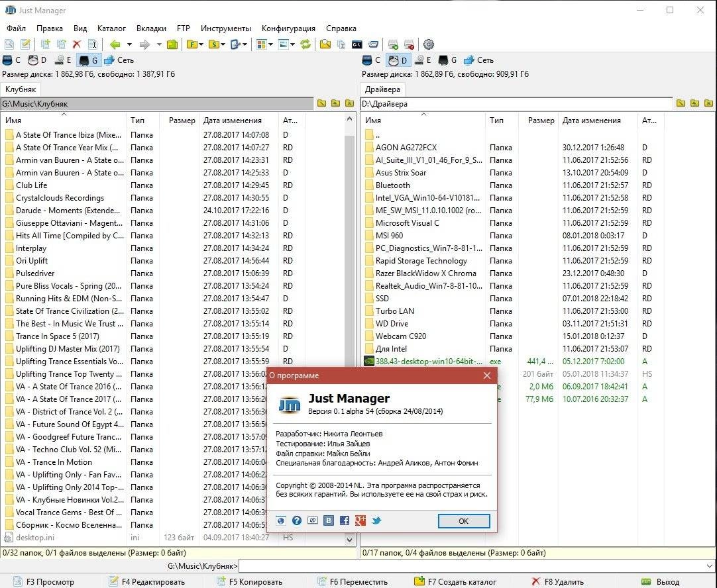717x588 pixels.
Task: Click the Выход button
Action: (x=660, y=581)
